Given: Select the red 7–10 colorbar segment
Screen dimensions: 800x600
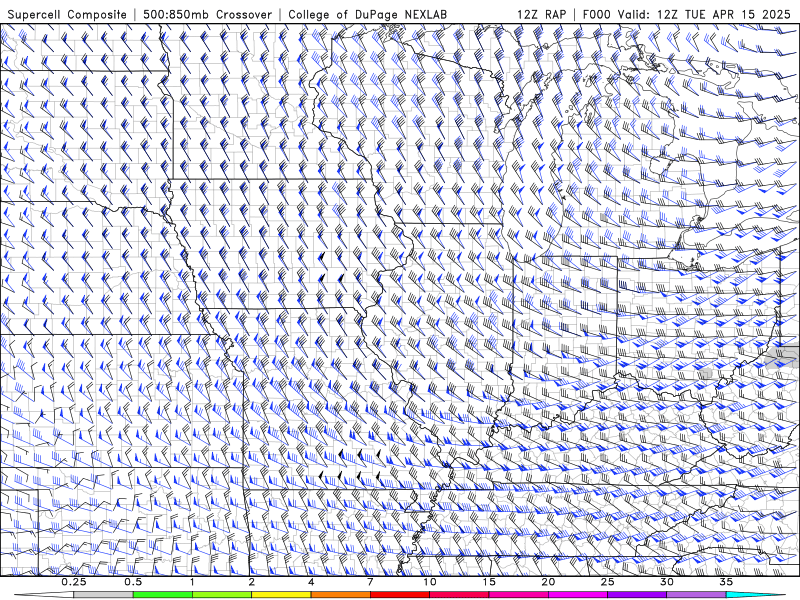Looking at the screenshot, I should (x=399, y=595).
